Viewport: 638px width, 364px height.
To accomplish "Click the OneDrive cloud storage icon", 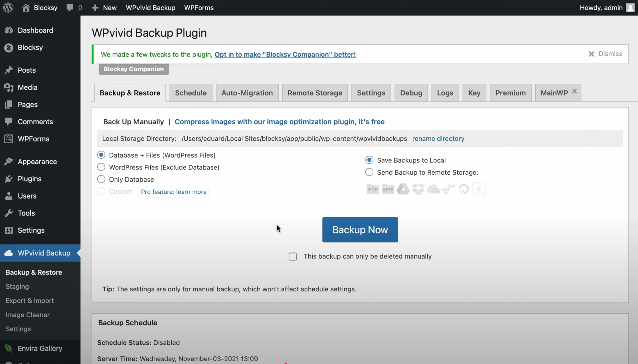I will [433, 189].
